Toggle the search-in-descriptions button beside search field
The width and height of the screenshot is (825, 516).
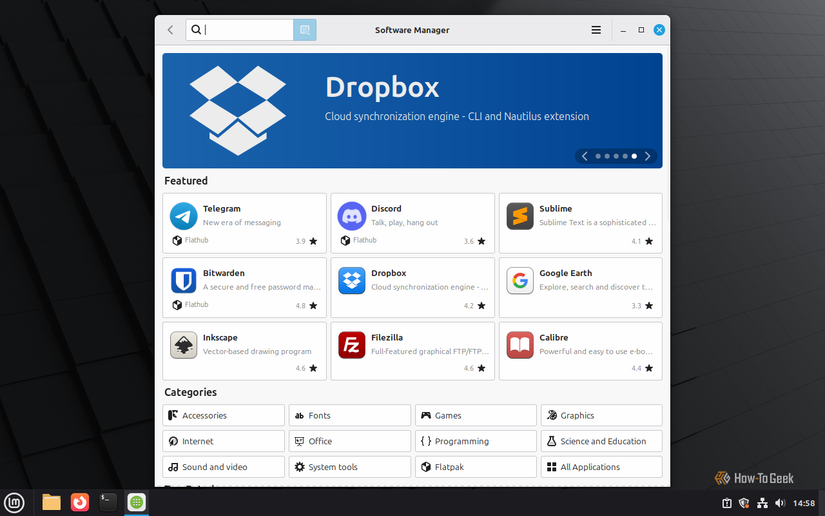305,30
